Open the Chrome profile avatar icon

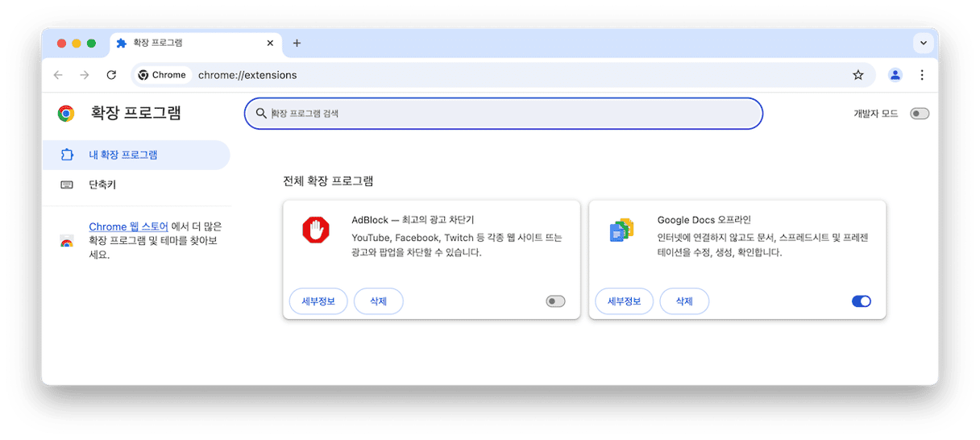(x=895, y=75)
